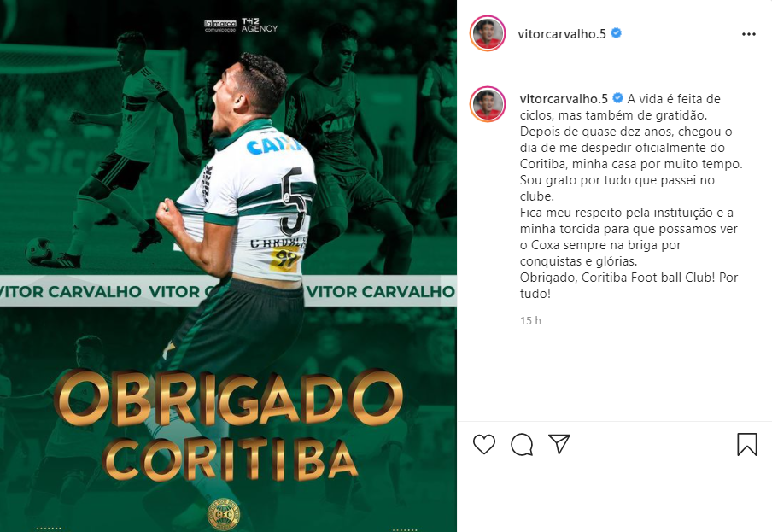Click the player's number 5 jersey

pyautogui.click(x=293, y=201)
